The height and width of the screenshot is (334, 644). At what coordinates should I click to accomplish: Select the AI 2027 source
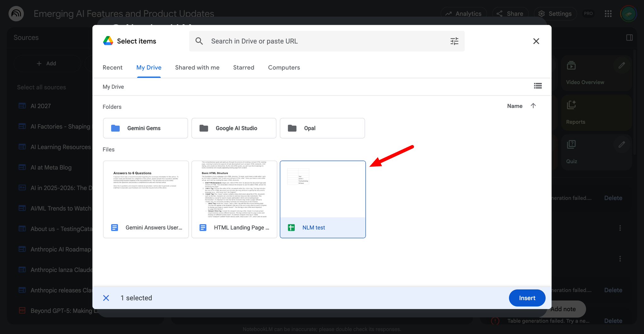click(41, 106)
